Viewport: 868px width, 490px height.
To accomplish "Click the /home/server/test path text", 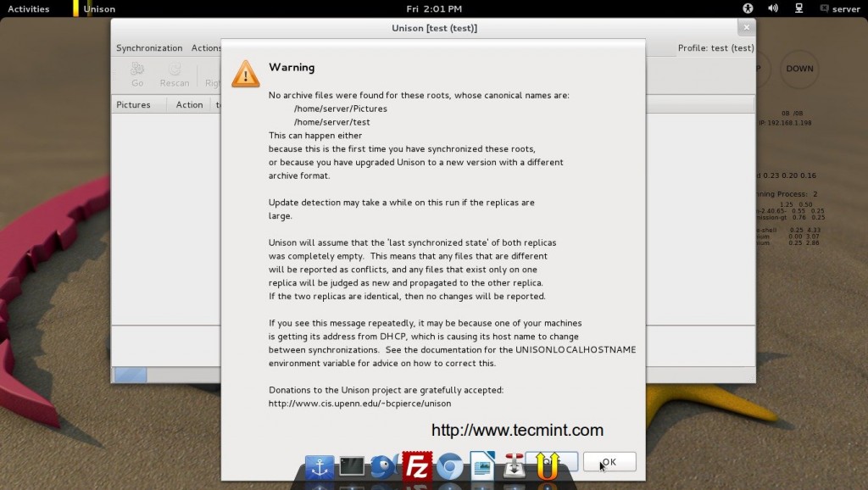I will click(331, 122).
